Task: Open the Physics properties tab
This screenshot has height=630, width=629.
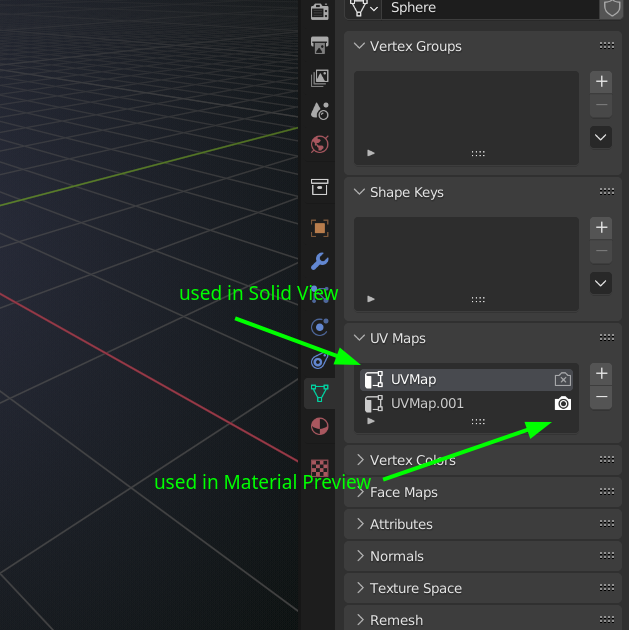Action: [x=320, y=327]
